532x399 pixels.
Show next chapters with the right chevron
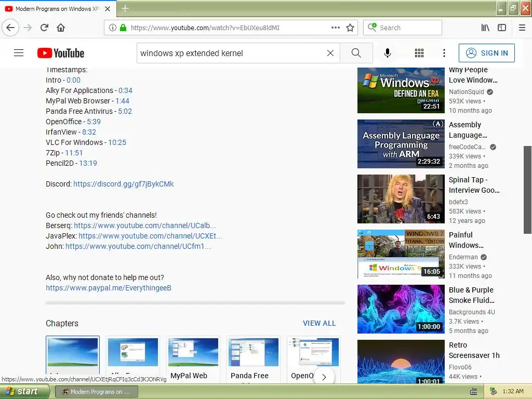(x=324, y=377)
